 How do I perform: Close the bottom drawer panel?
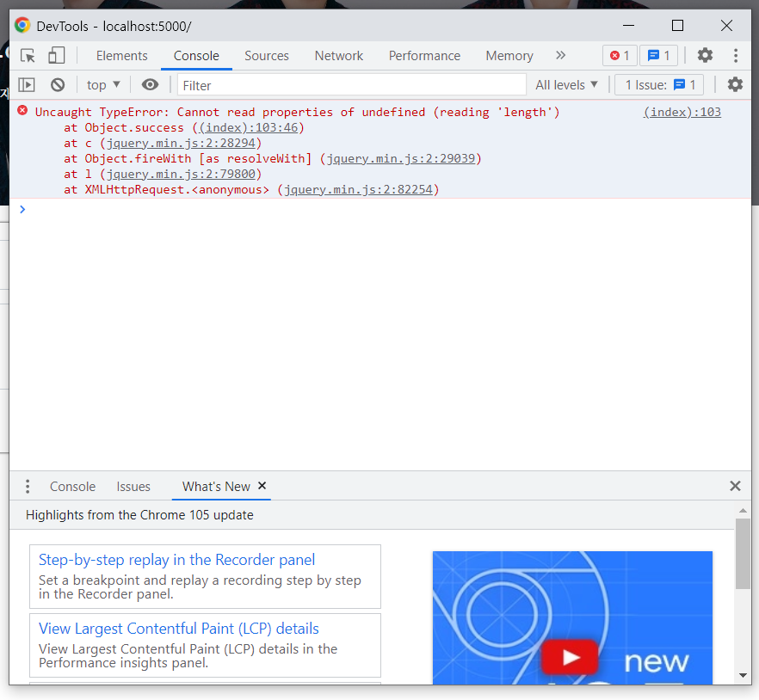point(735,486)
